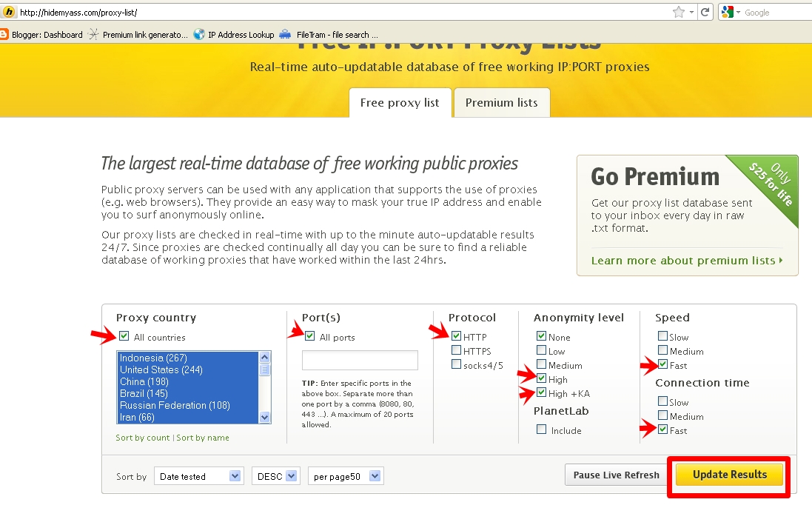
Task: Enable the socks4/5 protocol checkbox
Action: pos(456,364)
